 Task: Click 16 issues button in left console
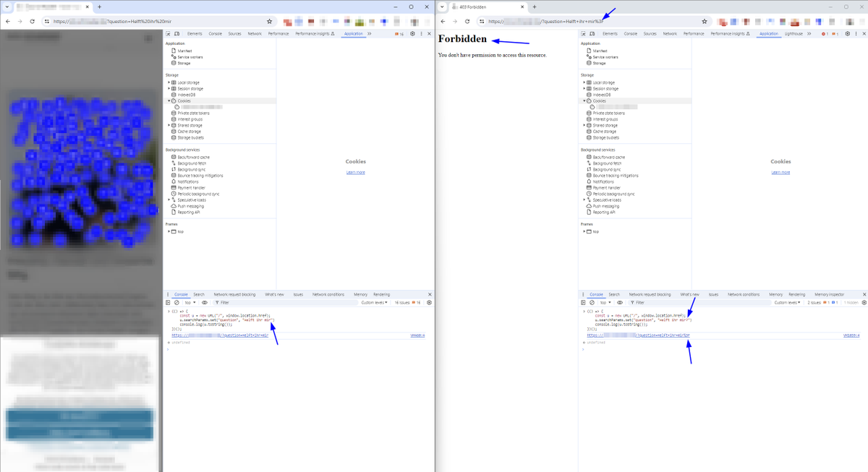(409, 303)
